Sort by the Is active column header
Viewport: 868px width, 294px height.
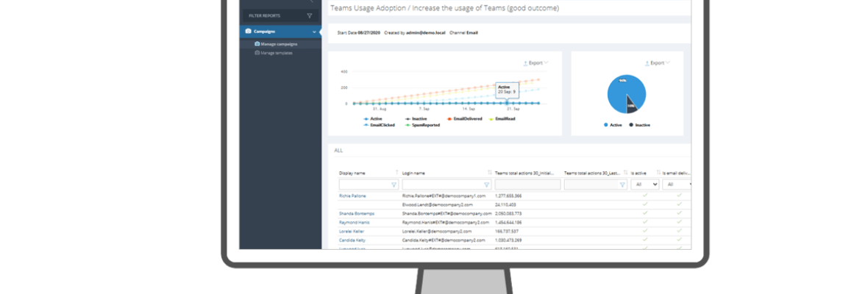(x=639, y=173)
